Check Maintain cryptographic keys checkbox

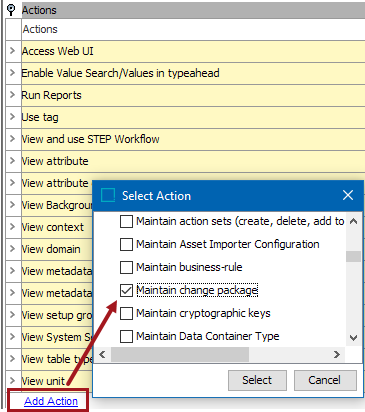click(x=126, y=313)
